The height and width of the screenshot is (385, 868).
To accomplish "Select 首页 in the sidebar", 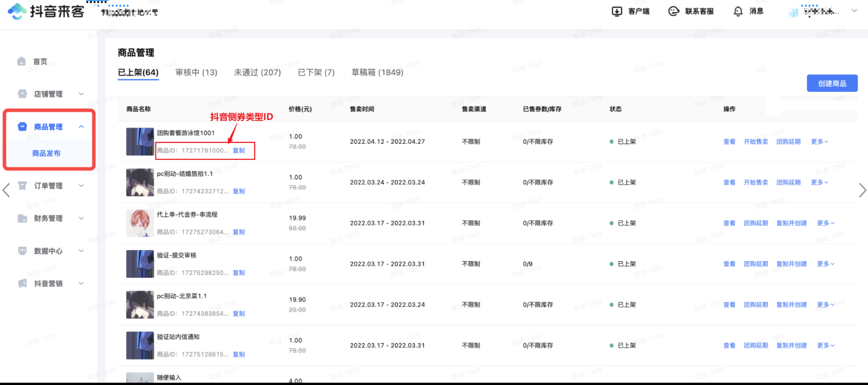I will tap(40, 61).
